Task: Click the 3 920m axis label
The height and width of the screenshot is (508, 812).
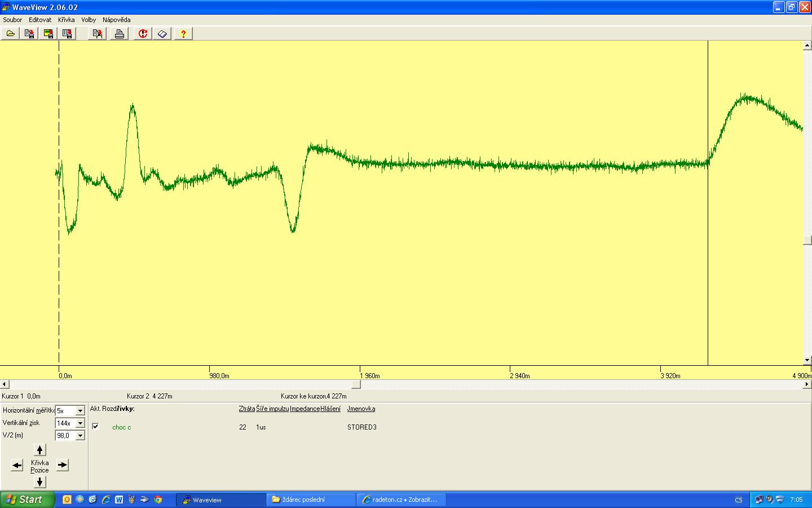Action: (x=670, y=376)
